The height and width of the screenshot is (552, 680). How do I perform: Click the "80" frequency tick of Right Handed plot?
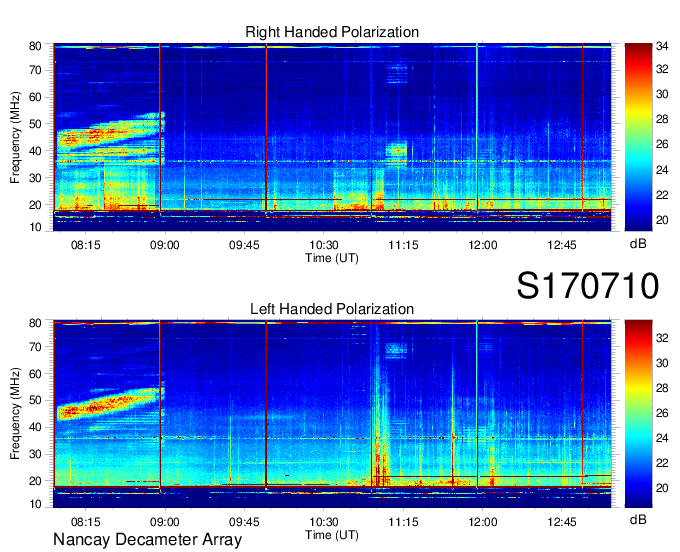(x=35, y=46)
